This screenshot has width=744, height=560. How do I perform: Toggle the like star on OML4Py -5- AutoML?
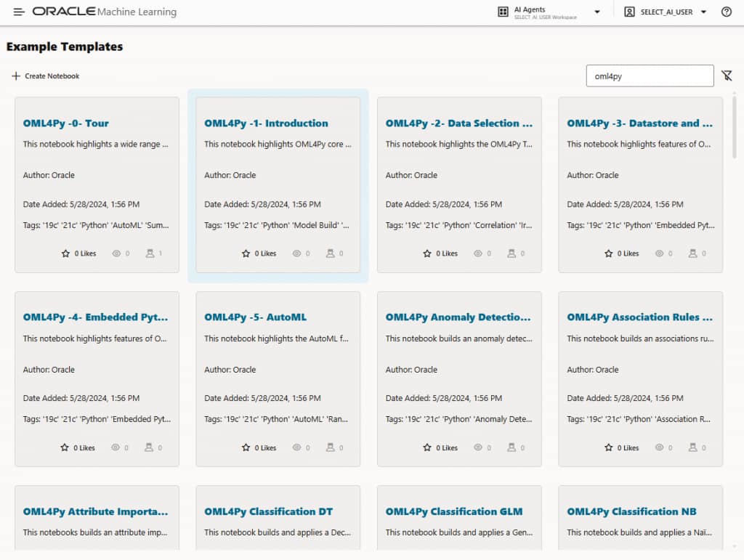coord(246,447)
